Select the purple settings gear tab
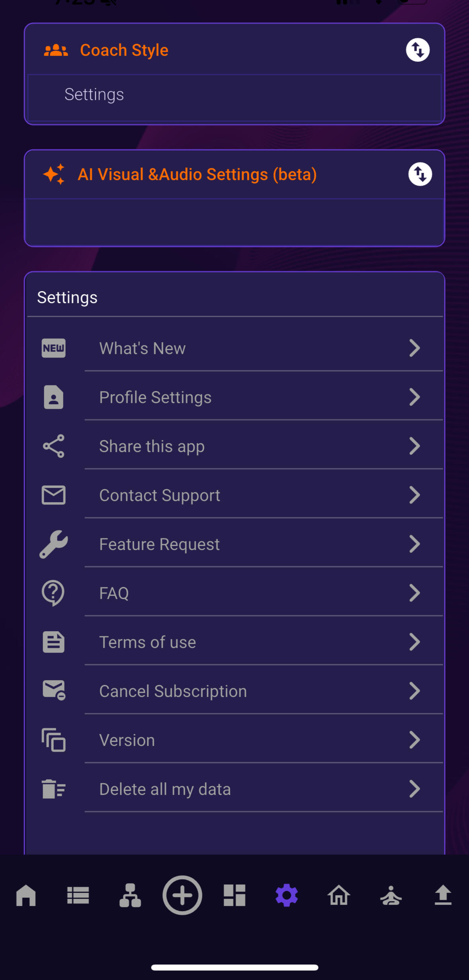This screenshot has height=980, width=469. [x=287, y=896]
